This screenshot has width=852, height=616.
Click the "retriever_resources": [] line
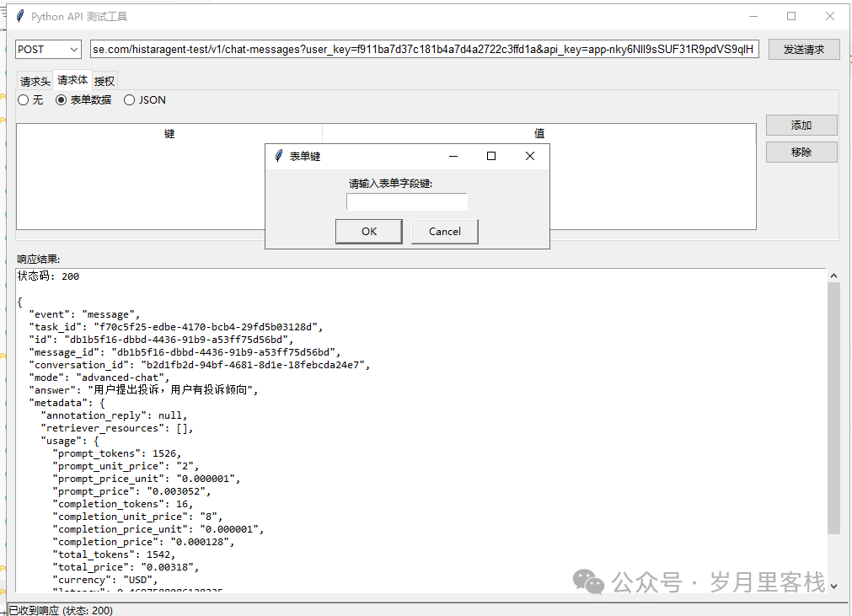click(x=117, y=428)
